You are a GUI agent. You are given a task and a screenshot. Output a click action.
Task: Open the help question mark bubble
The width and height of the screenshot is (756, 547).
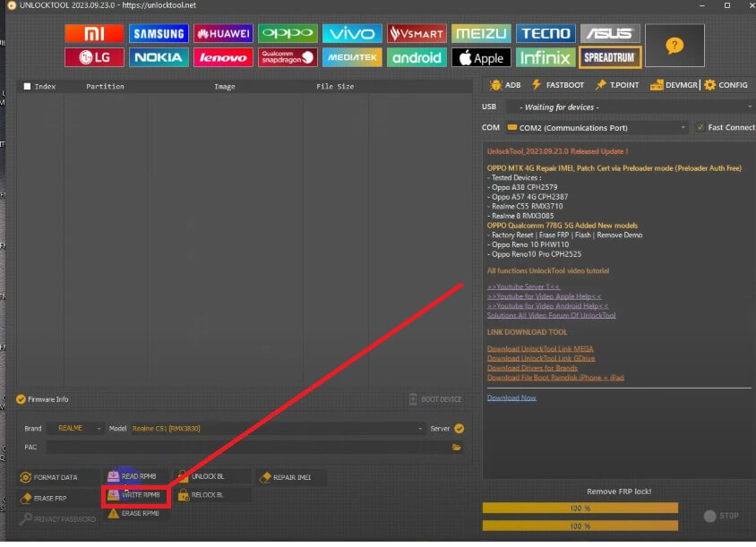[x=674, y=46]
